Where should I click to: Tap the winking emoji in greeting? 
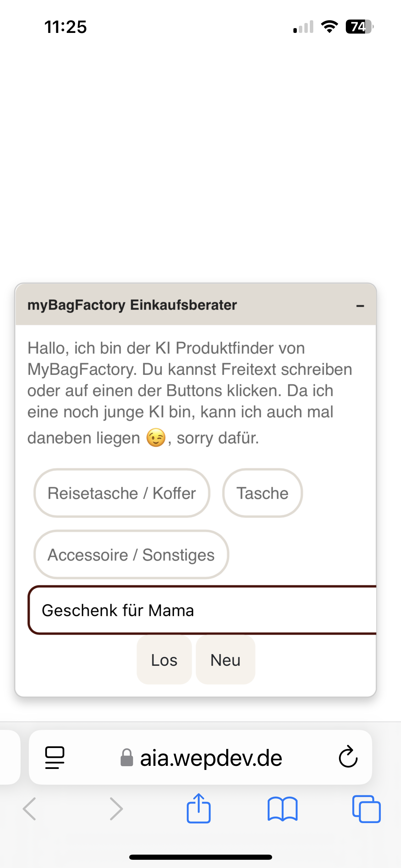[x=156, y=438]
